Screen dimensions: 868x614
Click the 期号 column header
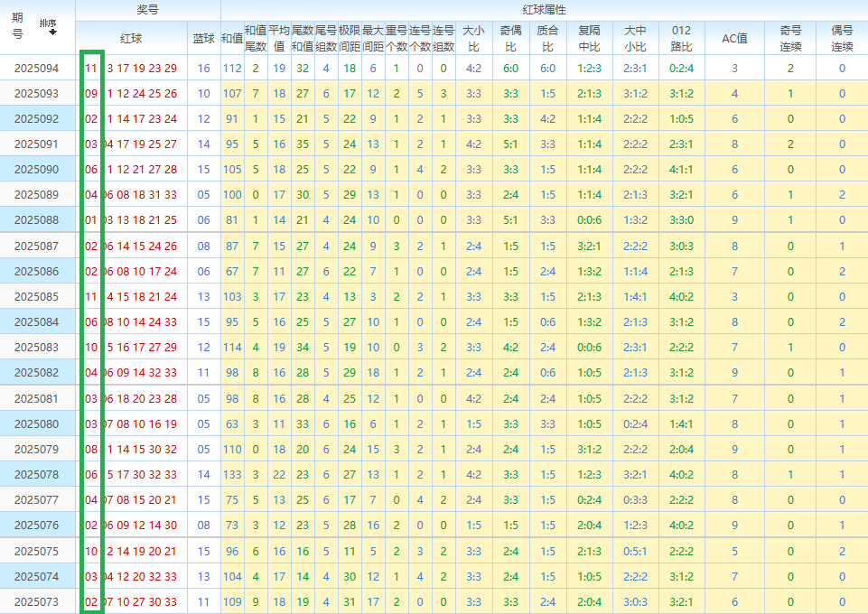pos(17,26)
